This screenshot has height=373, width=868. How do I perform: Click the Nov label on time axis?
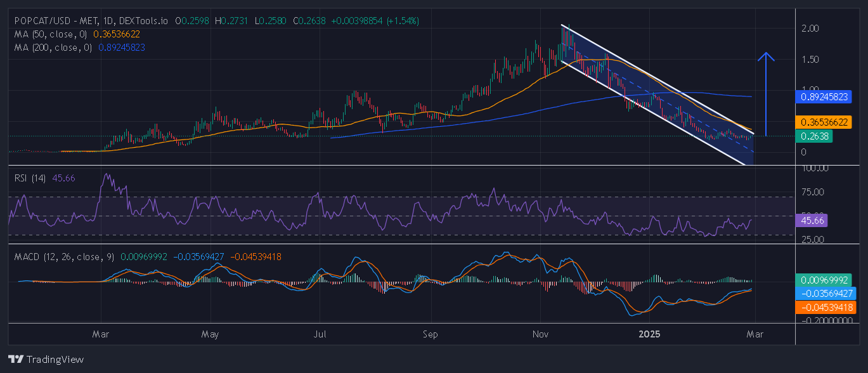point(541,334)
